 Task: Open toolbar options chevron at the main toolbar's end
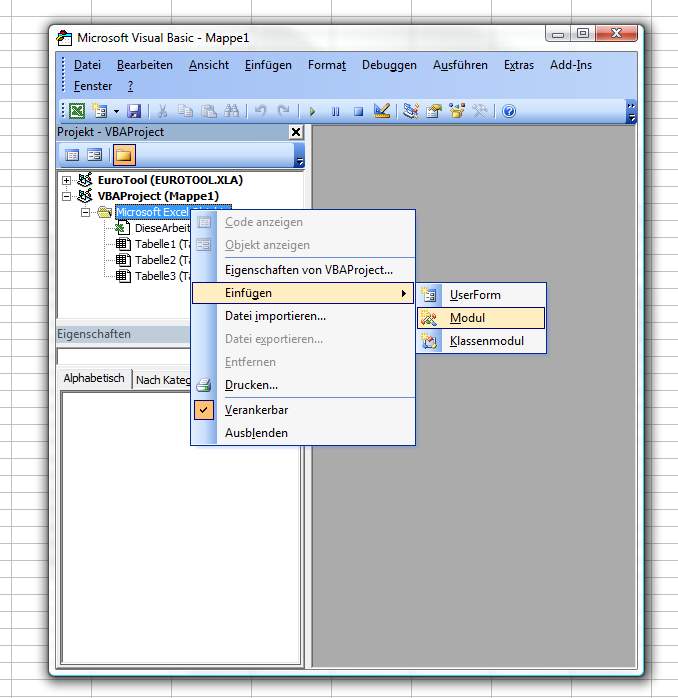pos(631,112)
